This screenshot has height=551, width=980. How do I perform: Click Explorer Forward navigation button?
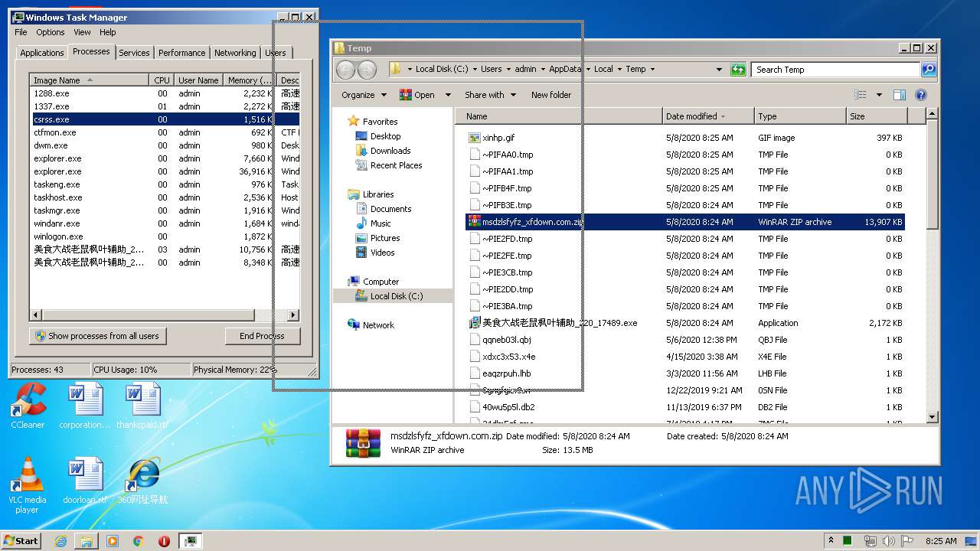click(367, 70)
